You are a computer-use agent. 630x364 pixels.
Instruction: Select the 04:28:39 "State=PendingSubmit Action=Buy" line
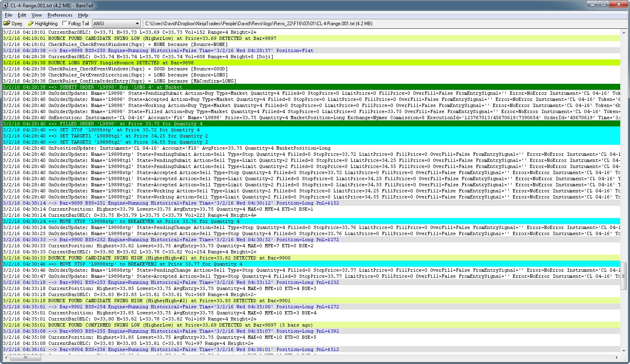click(x=311, y=93)
